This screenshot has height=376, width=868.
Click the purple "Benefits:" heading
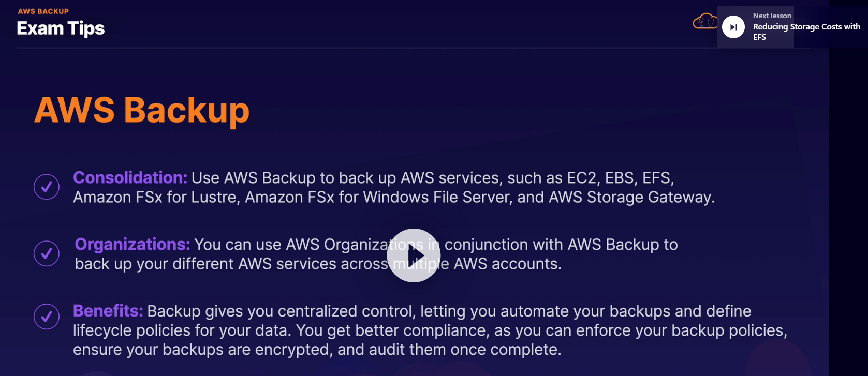pyautogui.click(x=108, y=311)
